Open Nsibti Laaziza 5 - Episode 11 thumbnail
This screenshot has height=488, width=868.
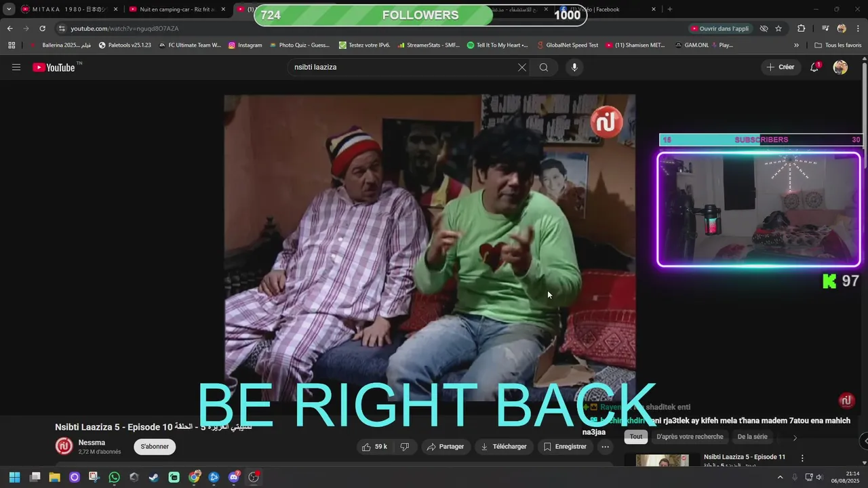click(x=662, y=460)
